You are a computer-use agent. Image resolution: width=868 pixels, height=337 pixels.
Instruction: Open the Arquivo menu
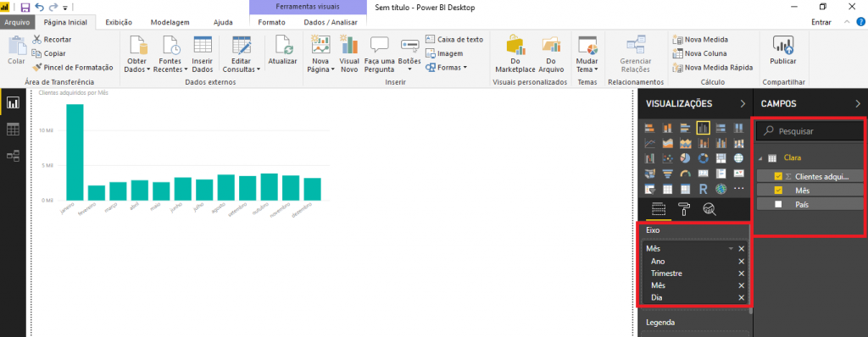pyautogui.click(x=17, y=23)
